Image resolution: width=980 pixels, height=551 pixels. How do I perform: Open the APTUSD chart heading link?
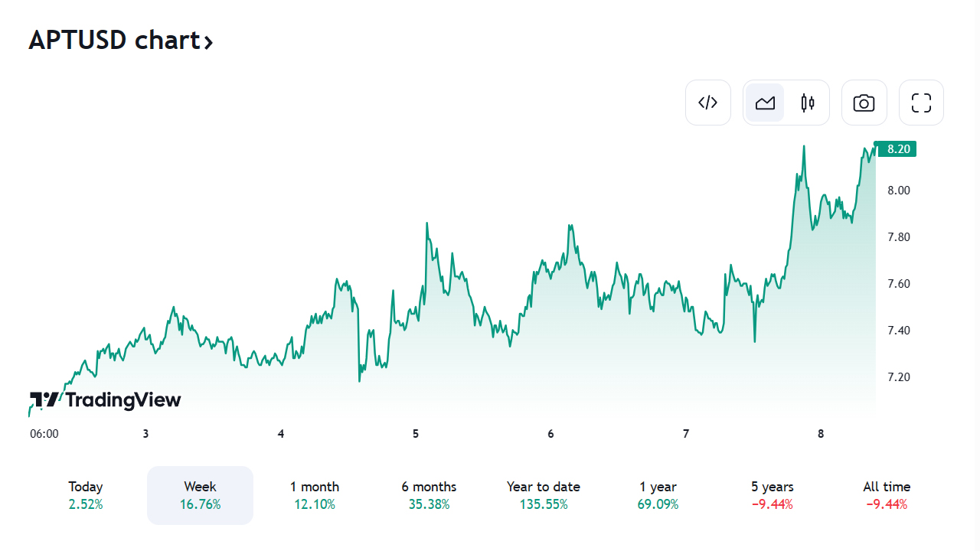(115, 40)
